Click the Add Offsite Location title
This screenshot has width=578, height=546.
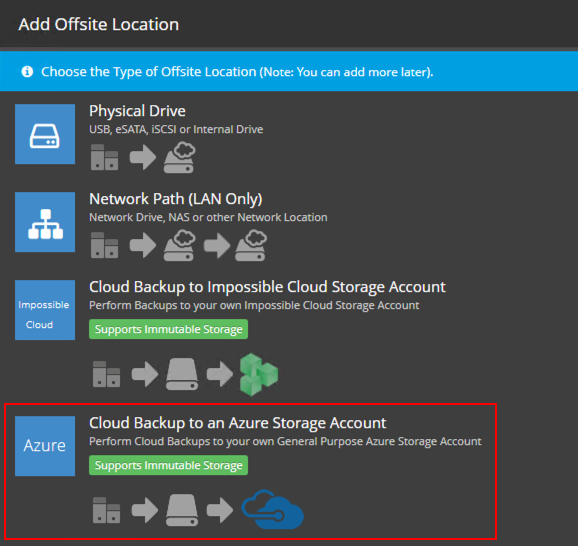tap(99, 24)
